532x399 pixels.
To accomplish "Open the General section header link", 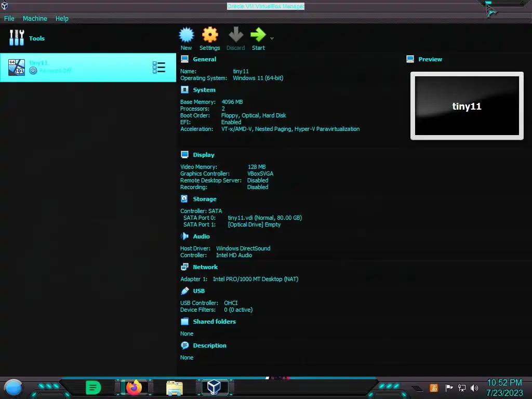I will [x=204, y=59].
